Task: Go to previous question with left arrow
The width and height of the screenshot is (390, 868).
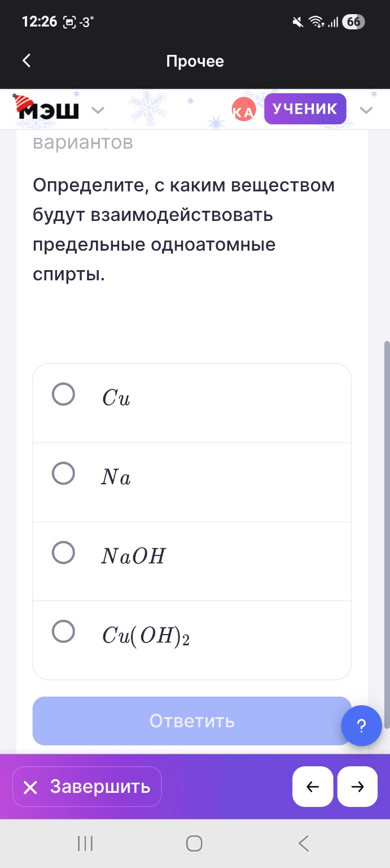Action: [313, 786]
